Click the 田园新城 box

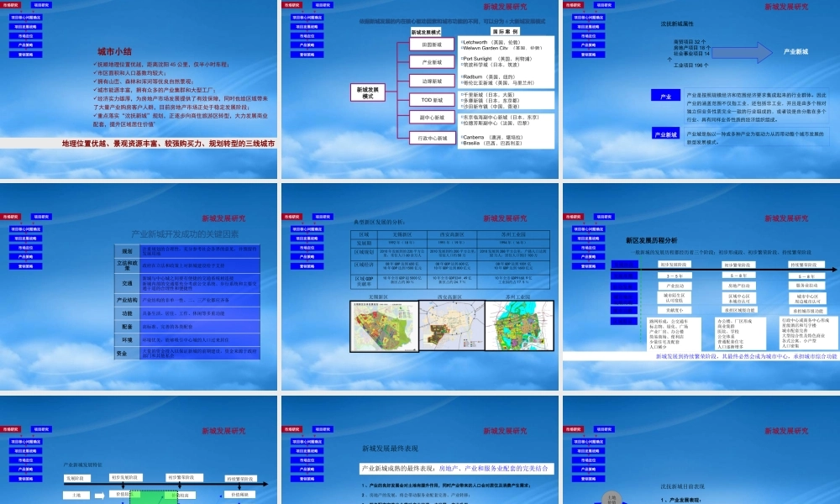(432, 45)
